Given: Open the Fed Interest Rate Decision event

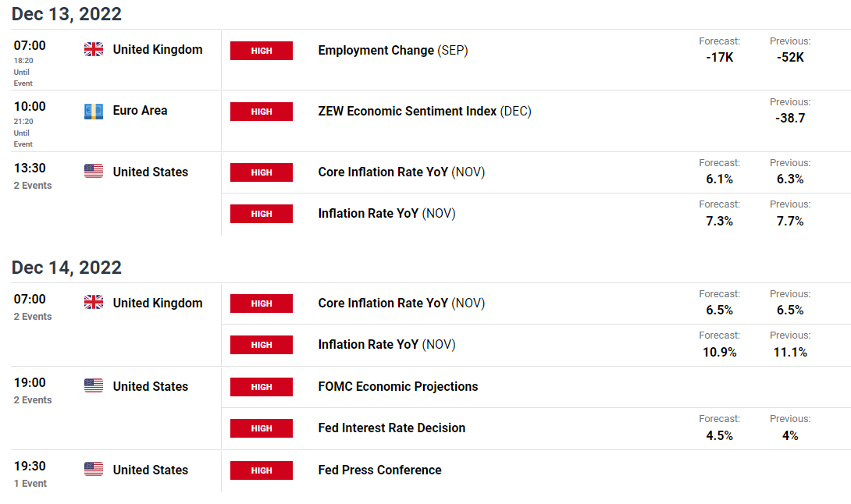Looking at the screenshot, I should (391, 428).
